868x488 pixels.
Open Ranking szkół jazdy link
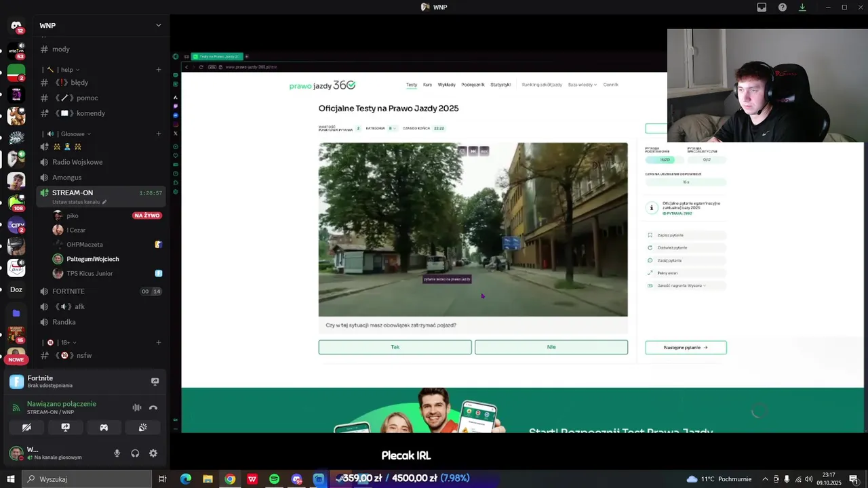point(542,85)
